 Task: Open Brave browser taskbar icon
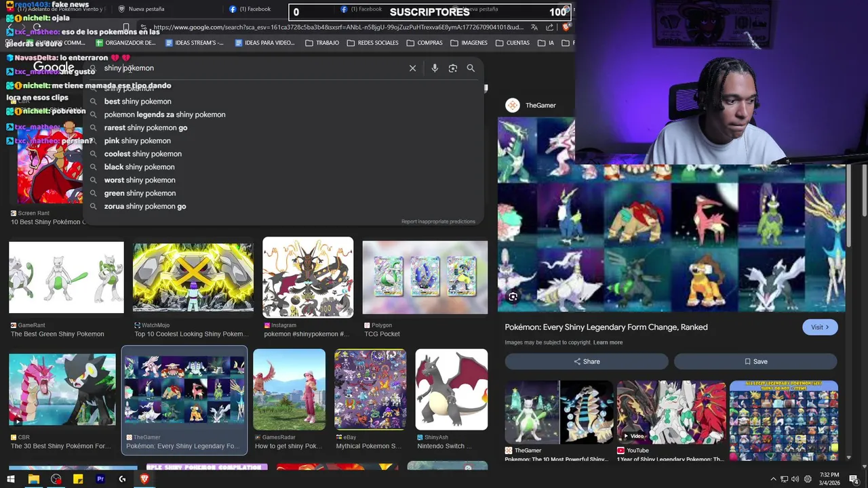pyautogui.click(x=144, y=479)
